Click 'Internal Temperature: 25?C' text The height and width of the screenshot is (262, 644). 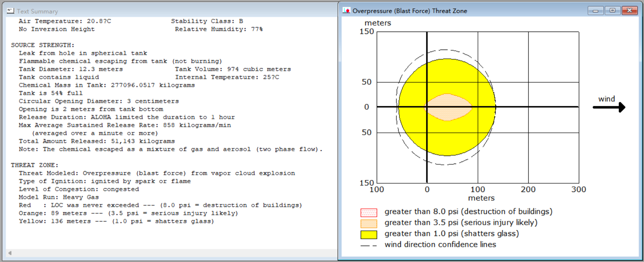click(x=227, y=77)
